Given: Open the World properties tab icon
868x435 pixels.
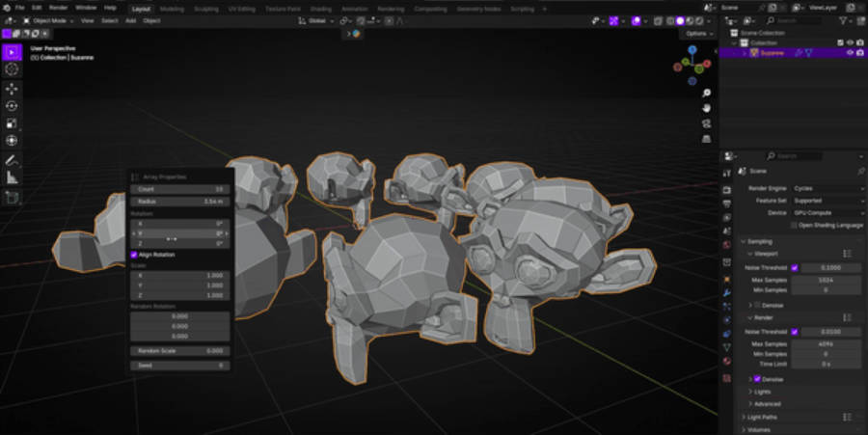Looking at the screenshot, I should click(x=727, y=245).
